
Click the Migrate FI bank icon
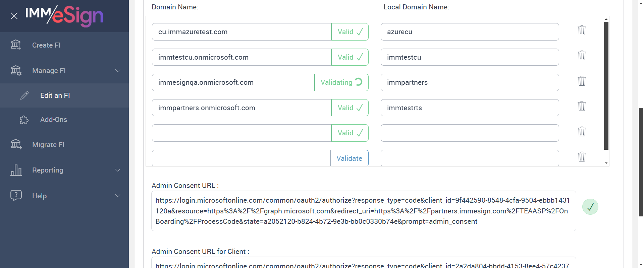[x=16, y=144]
